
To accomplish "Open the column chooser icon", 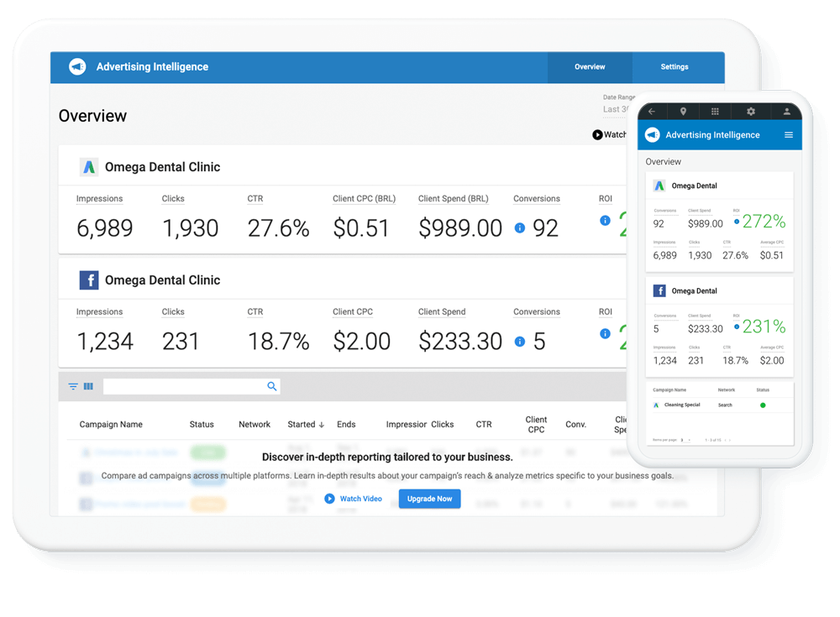I will click(88, 386).
